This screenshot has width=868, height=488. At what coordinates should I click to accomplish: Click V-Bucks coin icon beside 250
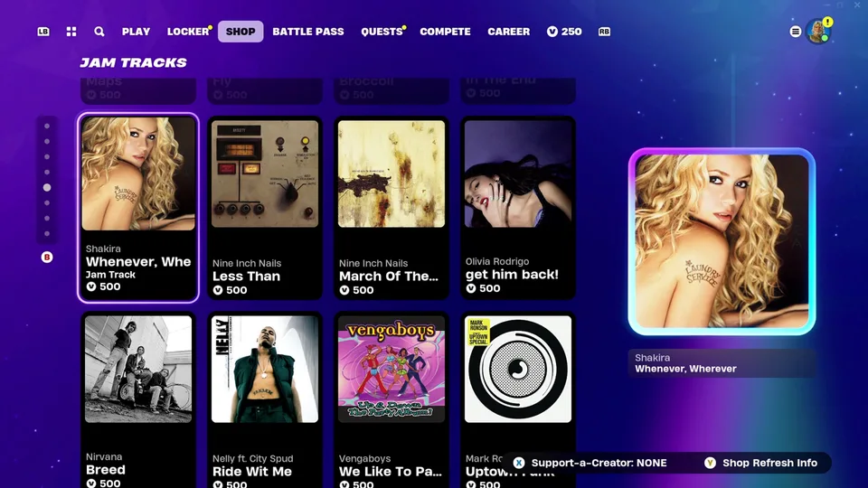pos(552,32)
